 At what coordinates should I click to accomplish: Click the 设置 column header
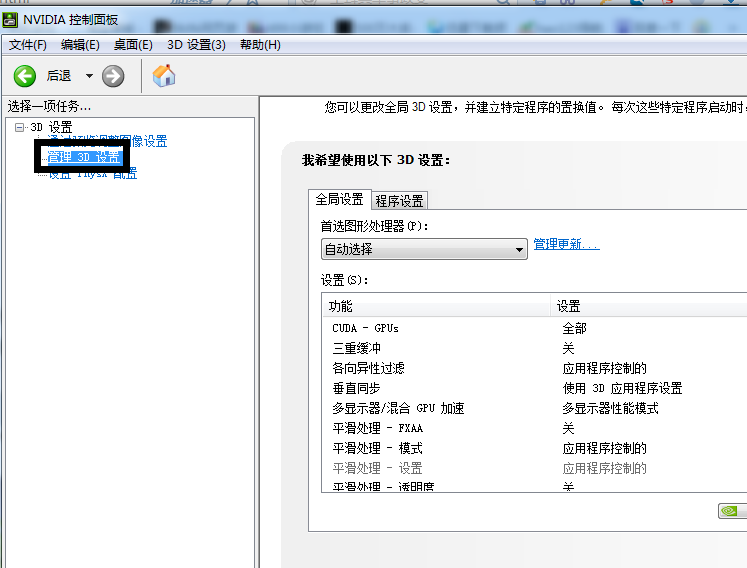tap(649, 306)
